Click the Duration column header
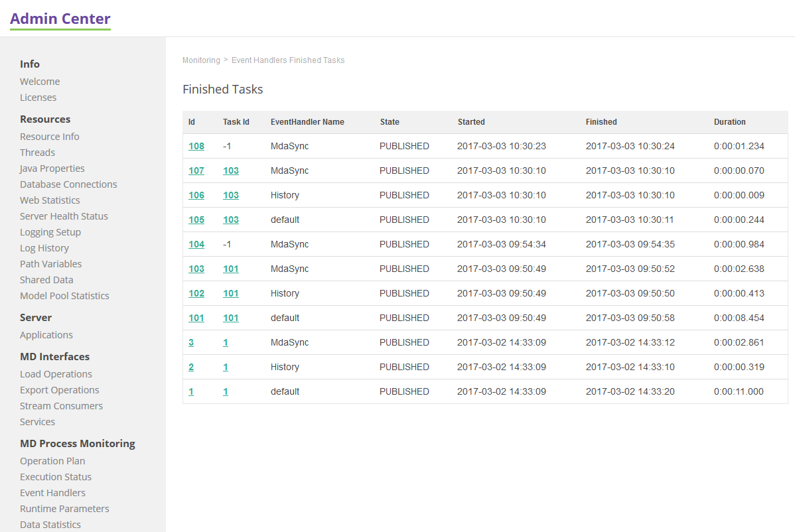Screen dimensions: 795x532 pos(729,122)
